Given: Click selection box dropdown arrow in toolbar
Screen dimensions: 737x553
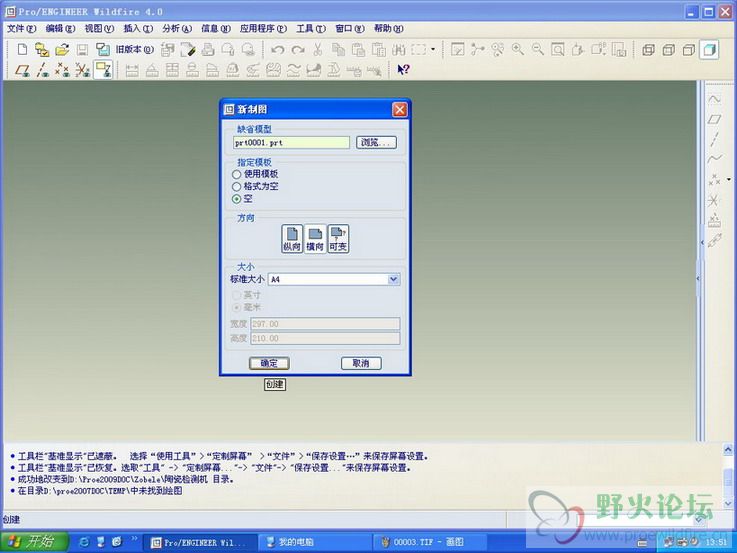Looking at the screenshot, I should coord(433,49).
